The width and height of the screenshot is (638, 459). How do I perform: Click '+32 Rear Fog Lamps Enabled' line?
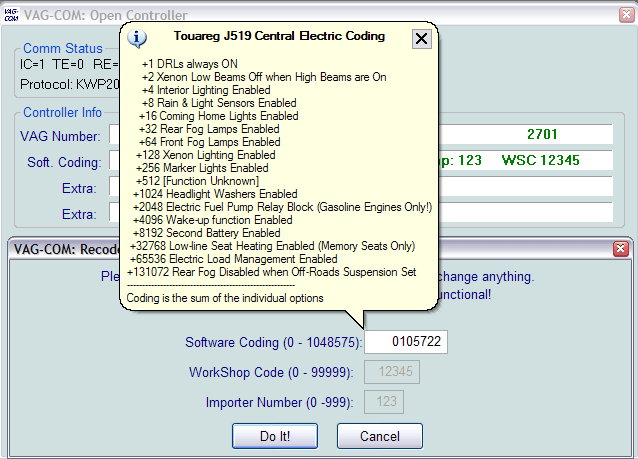209,129
